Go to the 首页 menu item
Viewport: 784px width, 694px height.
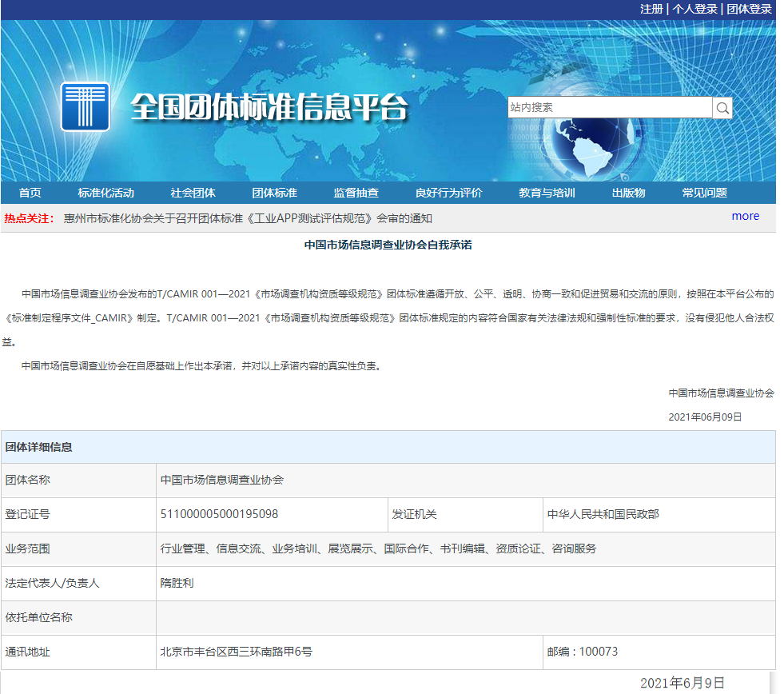(x=30, y=193)
